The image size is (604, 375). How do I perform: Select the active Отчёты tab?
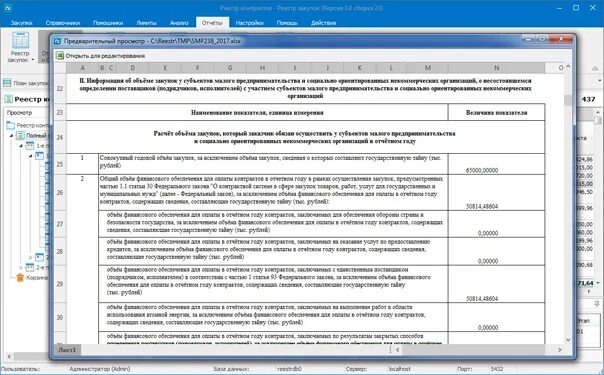pyautogui.click(x=212, y=23)
